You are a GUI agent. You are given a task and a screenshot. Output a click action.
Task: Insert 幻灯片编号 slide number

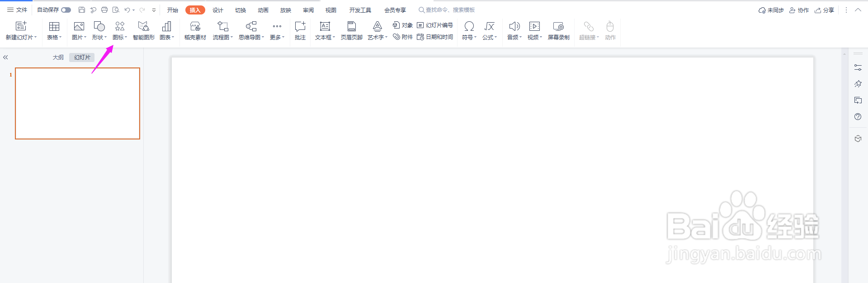pos(435,25)
